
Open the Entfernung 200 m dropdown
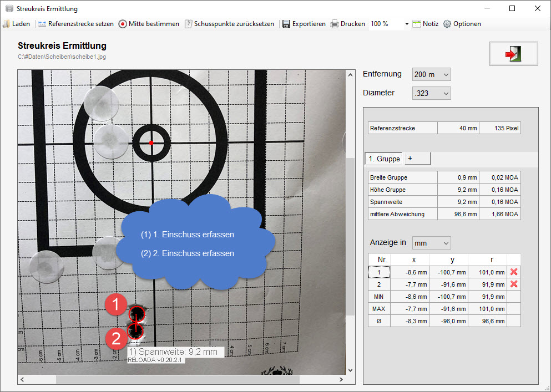pos(432,74)
